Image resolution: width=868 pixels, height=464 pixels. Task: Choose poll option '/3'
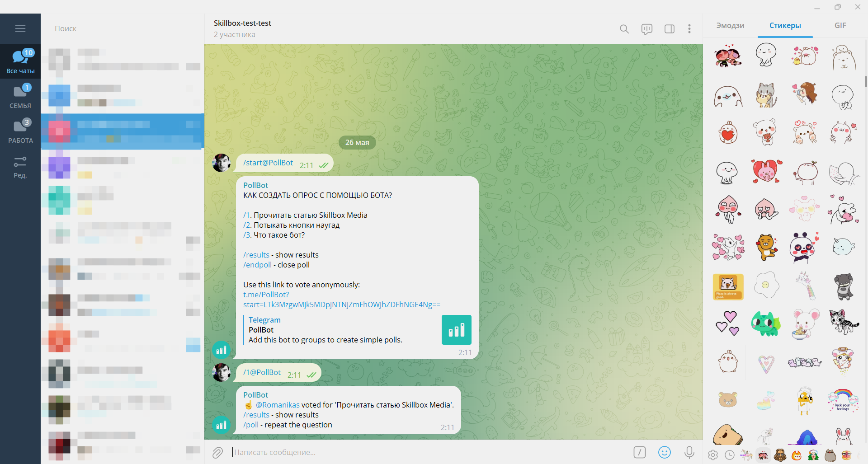click(246, 235)
